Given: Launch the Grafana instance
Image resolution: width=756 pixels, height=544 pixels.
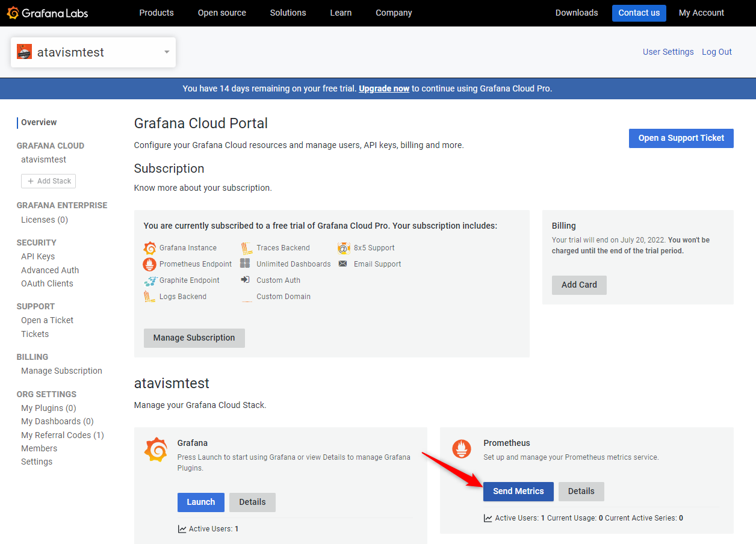Looking at the screenshot, I should pos(201,502).
